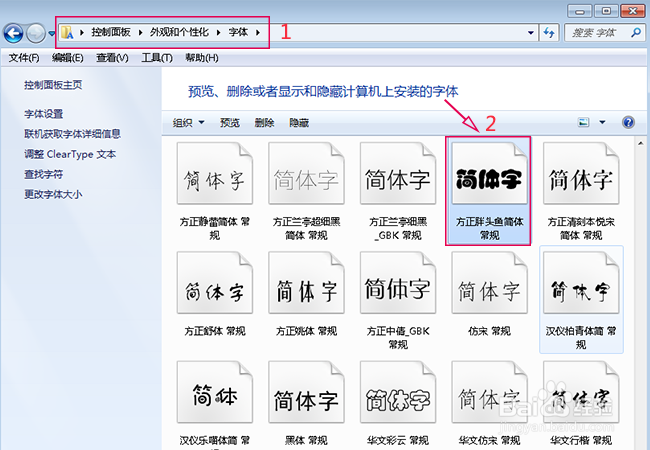The height and width of the screenshot is (450, 650).
Task: Open the 查看(V) menu
Action: click(112, 58)
